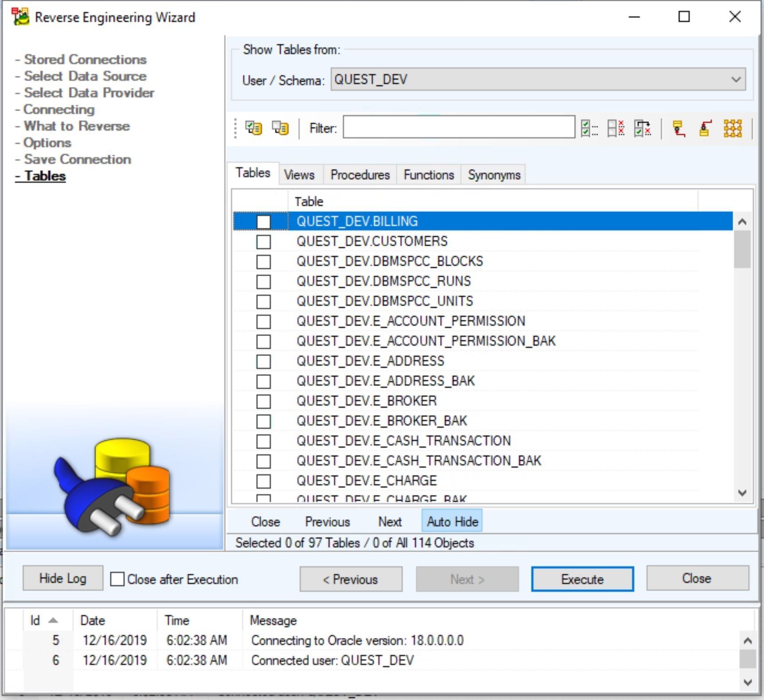This screenshot has width=764, height=700.
Task: Select the QUEST_DEV.DBMSPCC_UNITS checkbox
Action: pos(264,301)
